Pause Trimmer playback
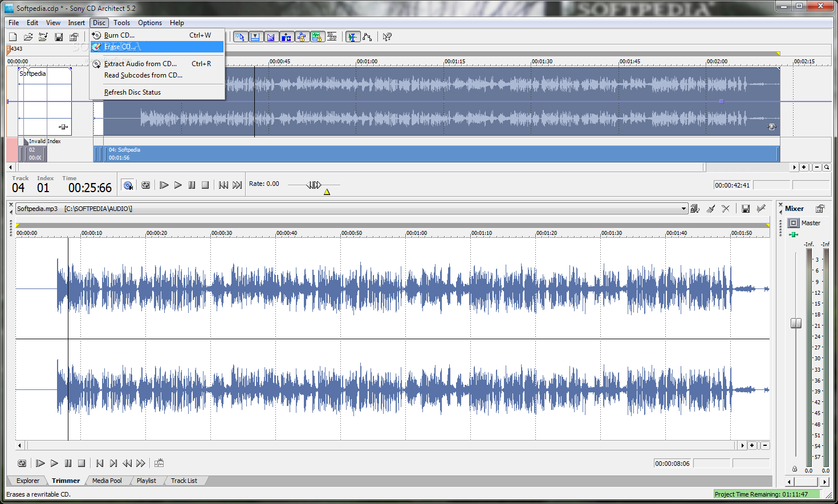 point(68,464)
